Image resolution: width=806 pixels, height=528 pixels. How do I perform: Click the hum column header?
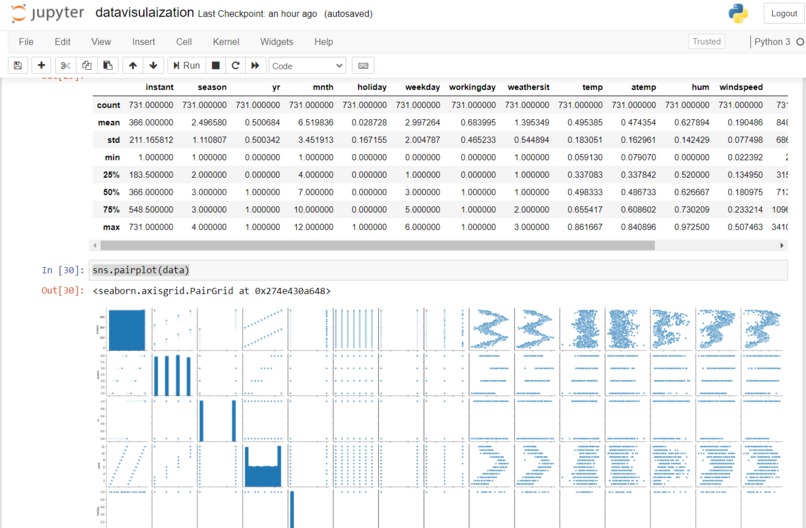700,87
